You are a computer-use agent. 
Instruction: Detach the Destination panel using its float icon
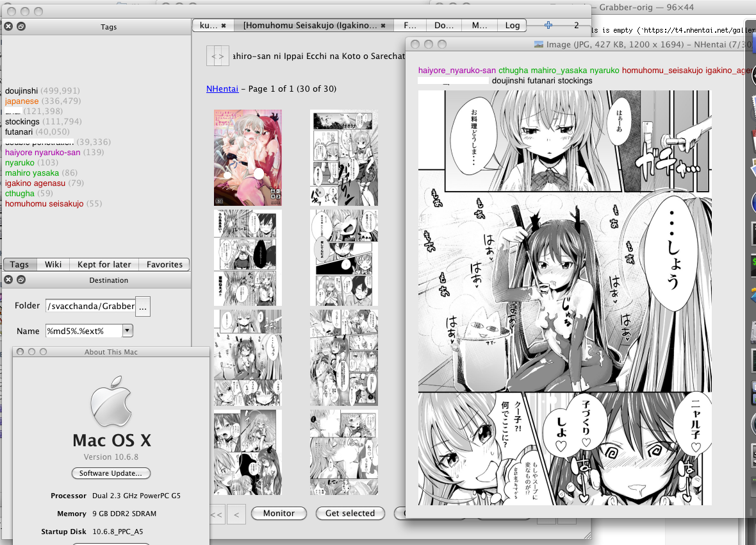[21, 280]
